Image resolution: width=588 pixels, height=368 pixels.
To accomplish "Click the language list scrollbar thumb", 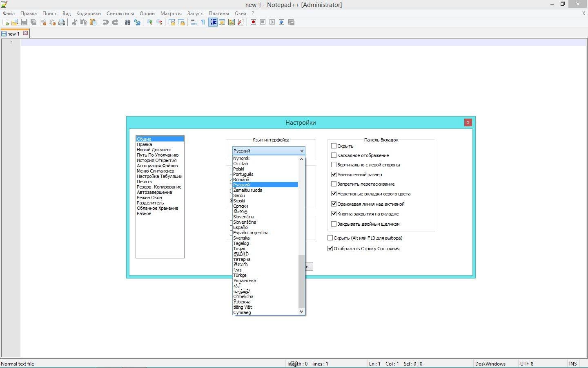I will coord(302,281).
